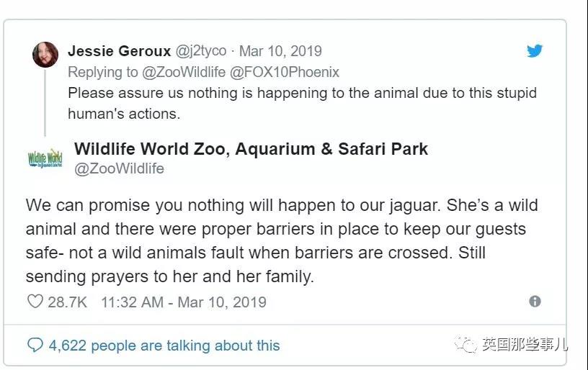The height and width of the screenshot is (370, 588).
Task: Open the tweet info icon
Action: click(x=535, y=302)
